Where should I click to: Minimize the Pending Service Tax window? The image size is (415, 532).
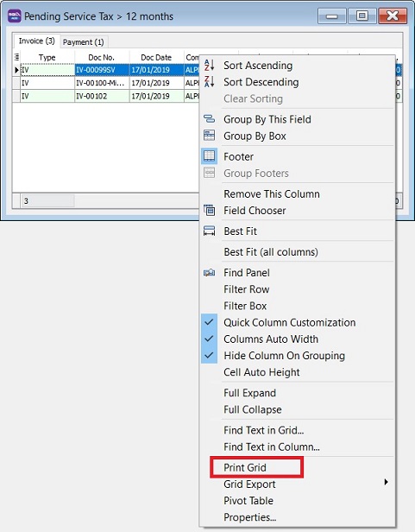(331, 16)
